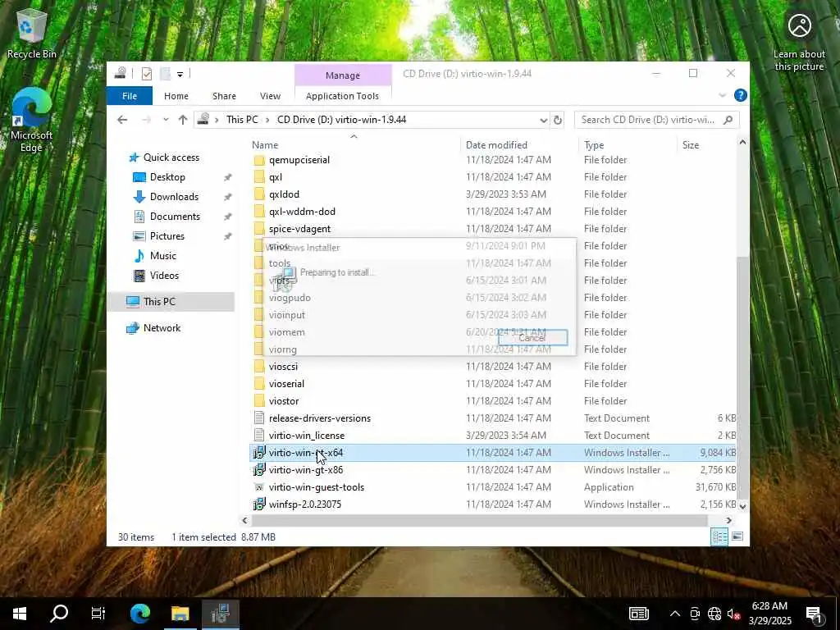Open Explorer help with the question mark icon
This screenshot has width=840, height=630.
pos(741,95)
